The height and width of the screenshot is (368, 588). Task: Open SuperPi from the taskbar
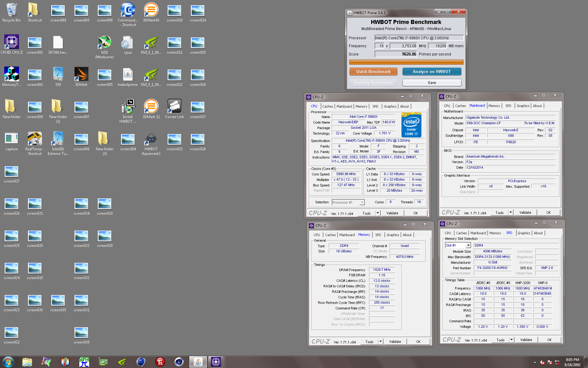point(84,362)
